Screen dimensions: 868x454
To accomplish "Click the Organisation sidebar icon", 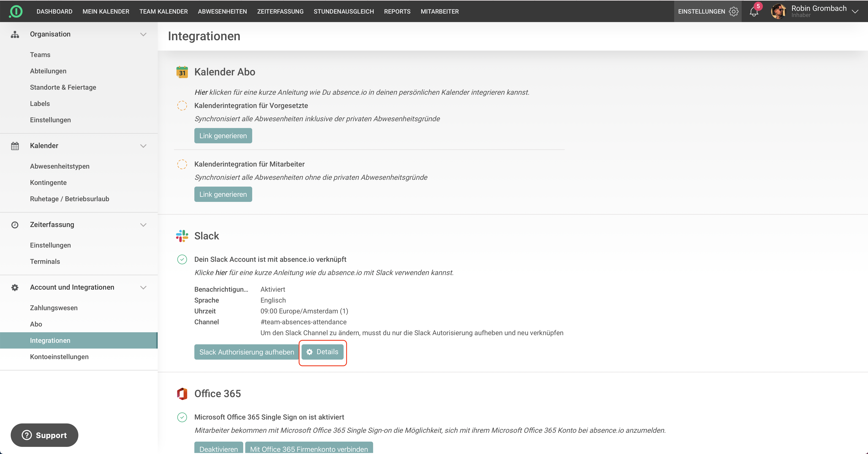I will [15, 34].
